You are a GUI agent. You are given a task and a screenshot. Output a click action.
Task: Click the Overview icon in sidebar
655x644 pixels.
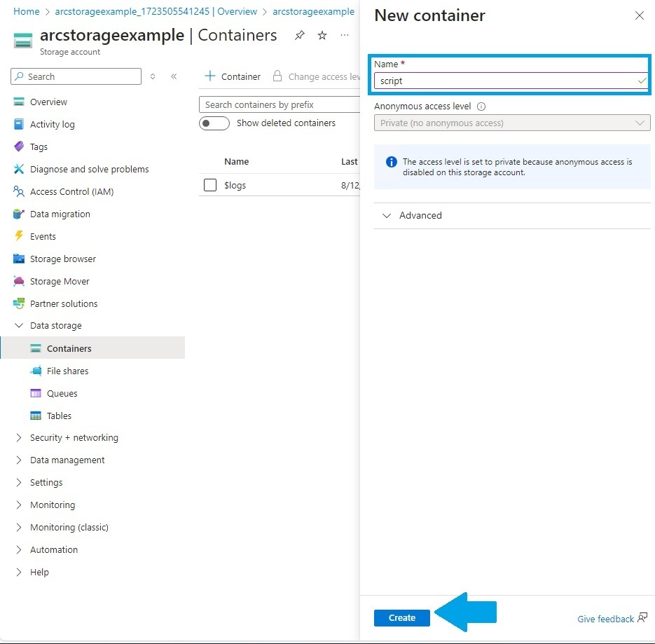(x=19, y=102)
